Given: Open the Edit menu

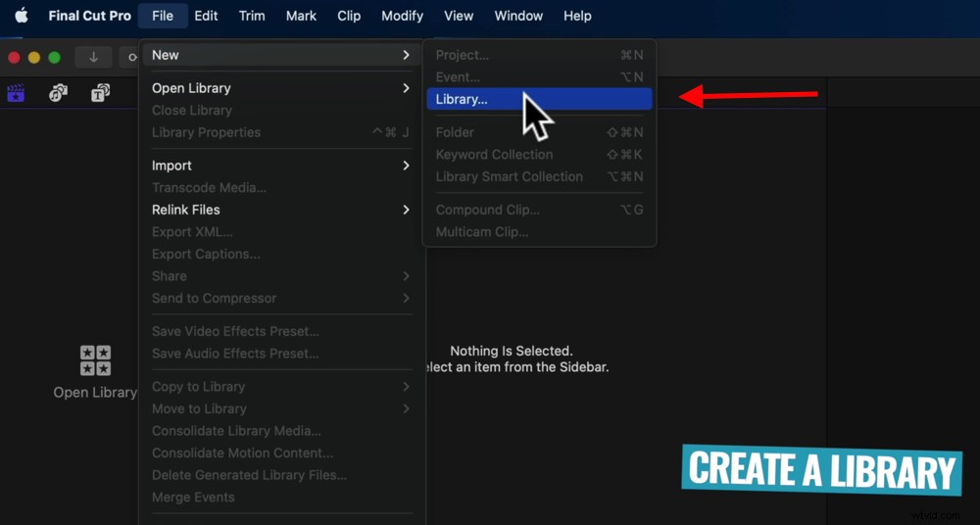Looking at the screenshot, I should (206, 16).
